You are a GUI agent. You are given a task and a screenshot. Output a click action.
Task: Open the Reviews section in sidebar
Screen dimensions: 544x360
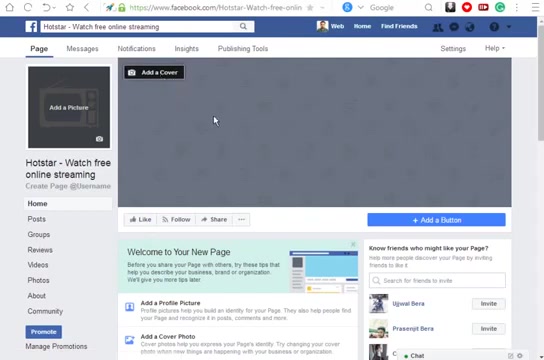[x=40, y=250]
